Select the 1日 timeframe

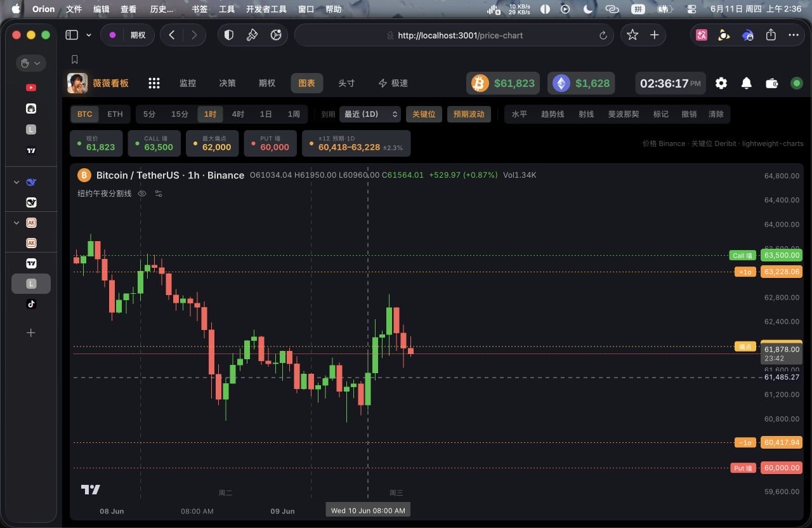click(x=266, y=114)
